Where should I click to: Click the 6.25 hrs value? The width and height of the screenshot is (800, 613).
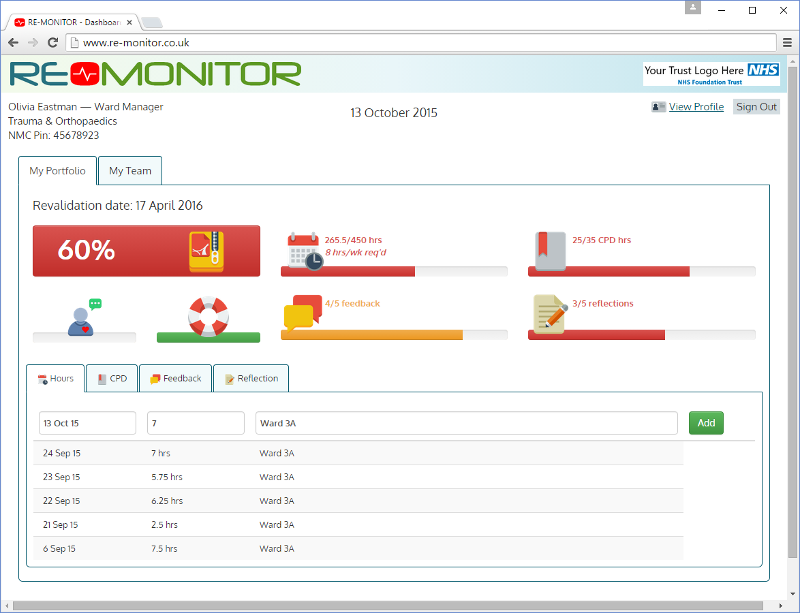[167, 501]
